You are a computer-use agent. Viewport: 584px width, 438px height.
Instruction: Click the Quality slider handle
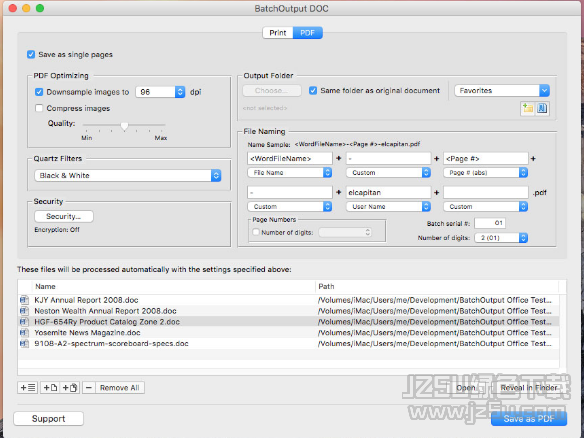124,127
